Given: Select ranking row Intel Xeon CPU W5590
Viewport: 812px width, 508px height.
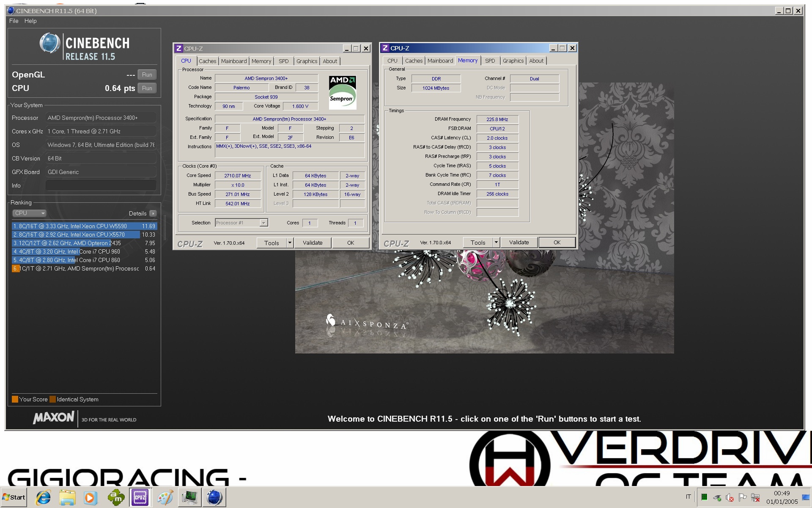Looking at the screenshot, I should [84, 226].
